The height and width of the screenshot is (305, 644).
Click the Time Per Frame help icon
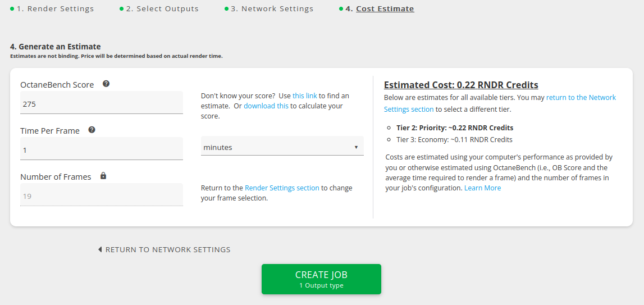[x=92, y=130]
